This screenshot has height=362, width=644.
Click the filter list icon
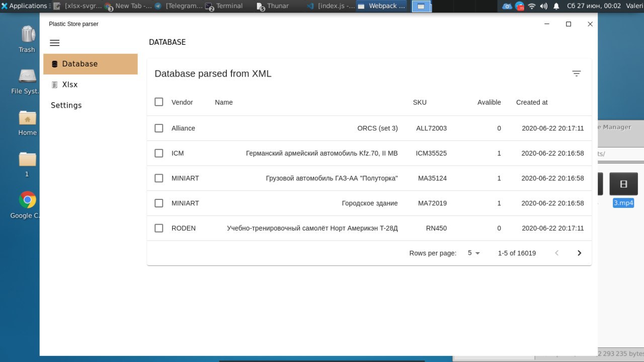click(x=577, y=74)
